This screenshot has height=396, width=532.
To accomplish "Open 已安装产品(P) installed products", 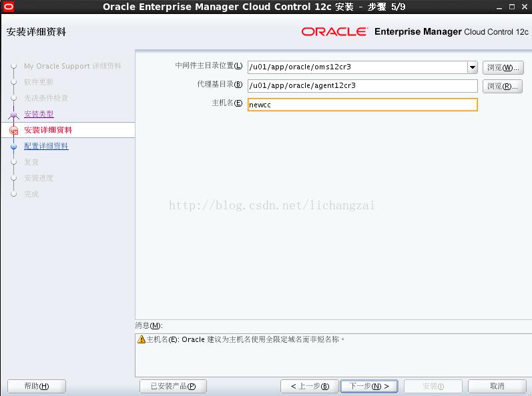I will (x=173, y=386).
